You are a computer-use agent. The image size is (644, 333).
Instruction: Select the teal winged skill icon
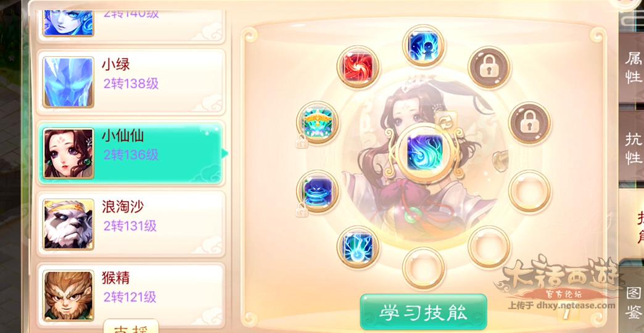[x=317, y=122]
